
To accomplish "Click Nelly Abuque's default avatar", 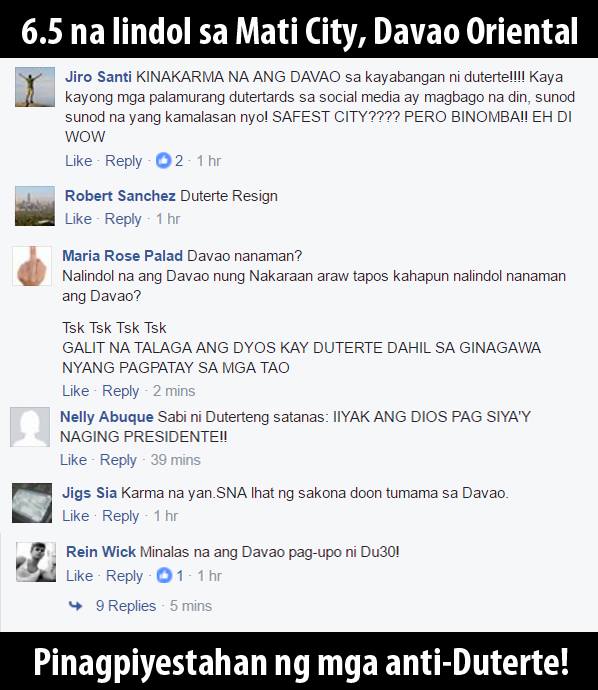I will [x=30, y=427].
